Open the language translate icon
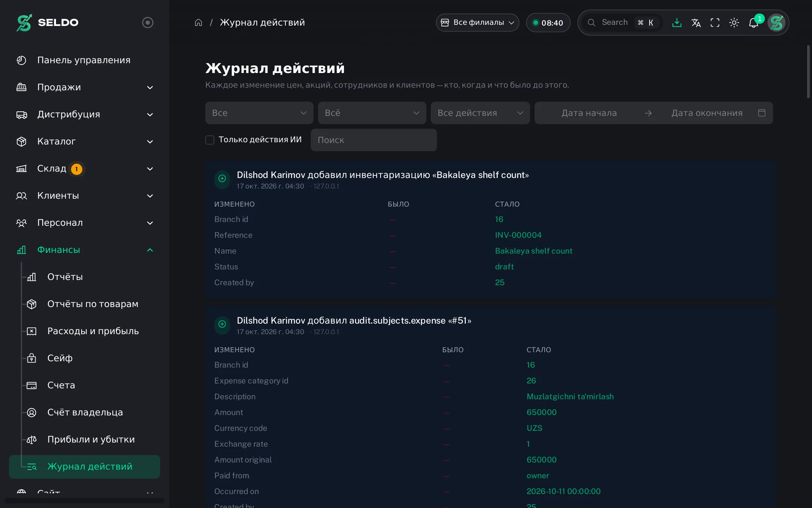 (696, 23)
